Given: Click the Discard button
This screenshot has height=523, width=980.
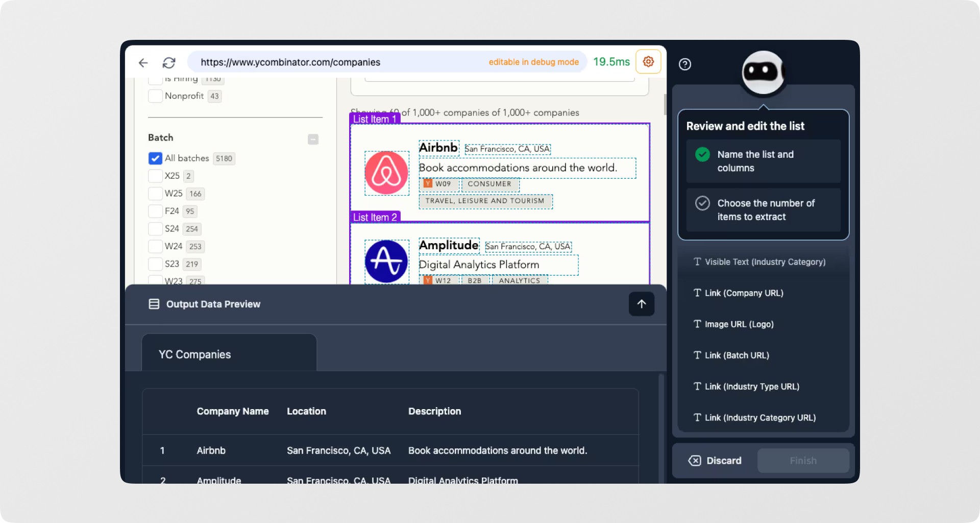Looking at the screenshot, I should click(x=715, y=461).
